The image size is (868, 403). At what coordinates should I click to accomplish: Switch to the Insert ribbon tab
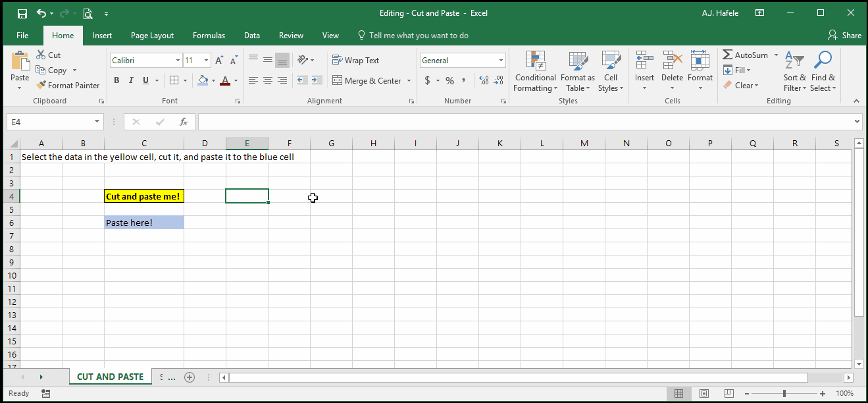[102, 36]
